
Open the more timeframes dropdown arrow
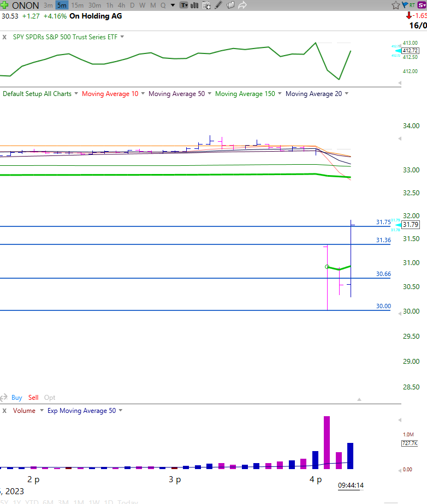173,5
